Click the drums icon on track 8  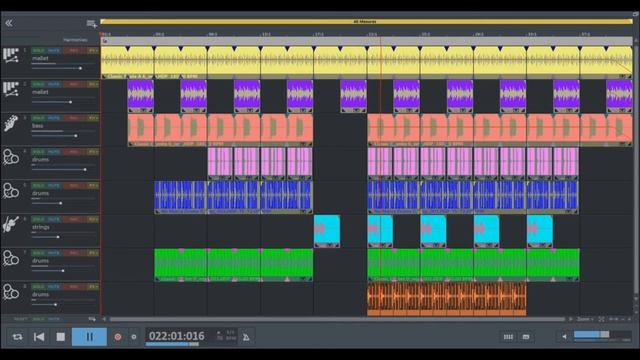pos(11,292)
